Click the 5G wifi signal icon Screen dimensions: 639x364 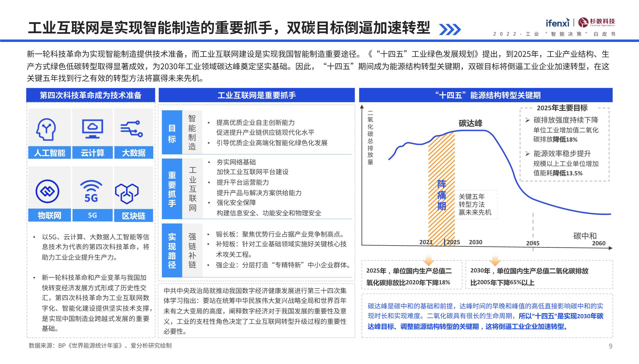(x=91, y=191)
